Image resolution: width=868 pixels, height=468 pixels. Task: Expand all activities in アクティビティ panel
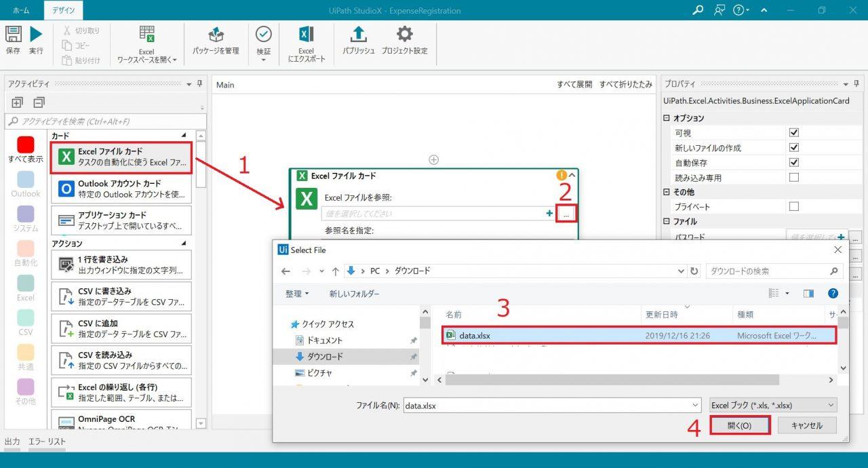tap(17, 102)
